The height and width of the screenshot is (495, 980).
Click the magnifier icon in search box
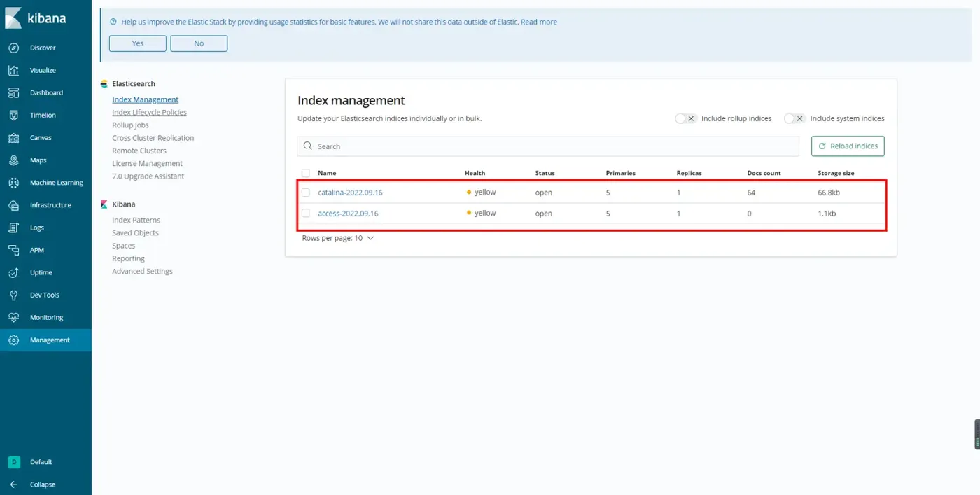pos(308,146)
